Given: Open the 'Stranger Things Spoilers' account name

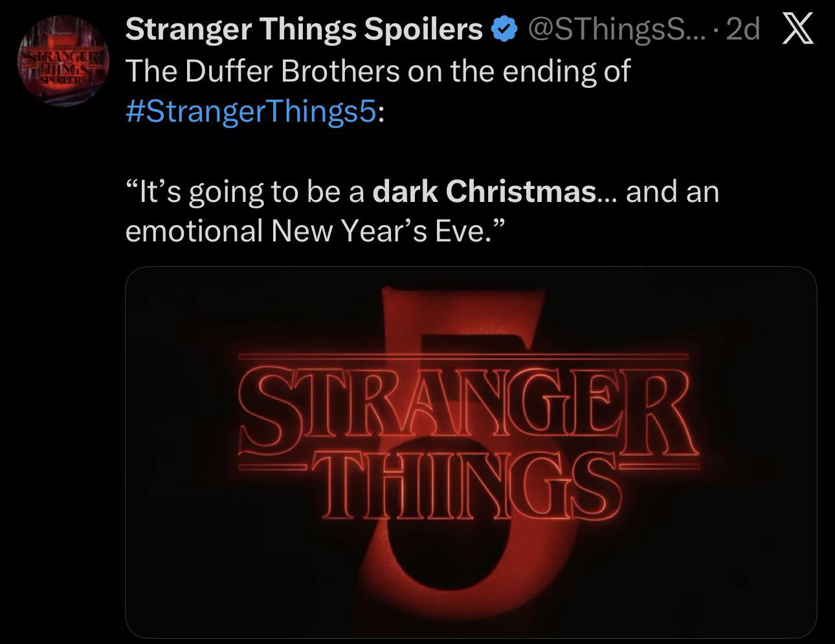Looking at the screenshot, I should [304, 29].
